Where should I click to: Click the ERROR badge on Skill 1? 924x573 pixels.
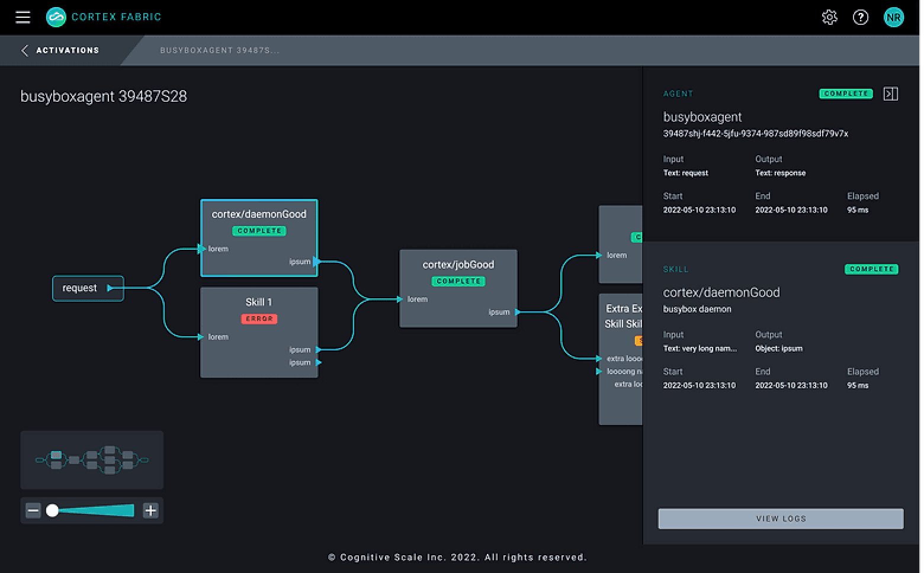259,318
